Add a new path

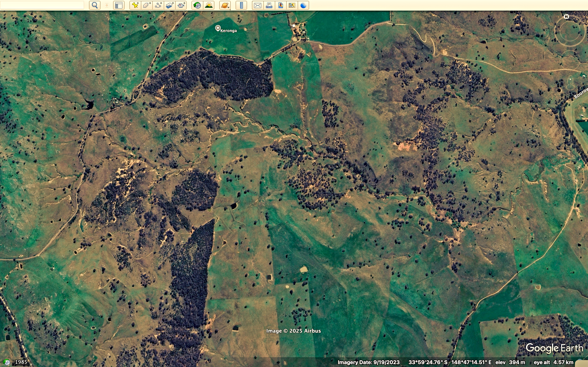click(158, 5)
